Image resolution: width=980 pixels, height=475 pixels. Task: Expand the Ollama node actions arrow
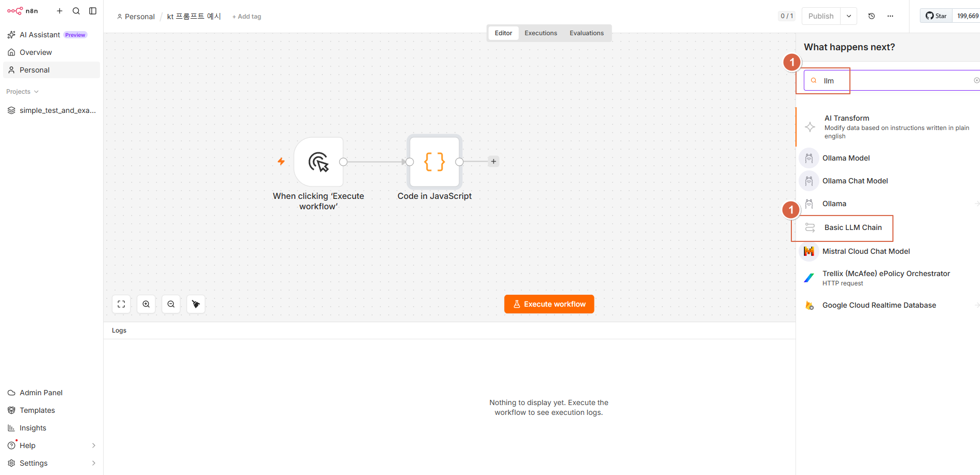click(977, 204)
